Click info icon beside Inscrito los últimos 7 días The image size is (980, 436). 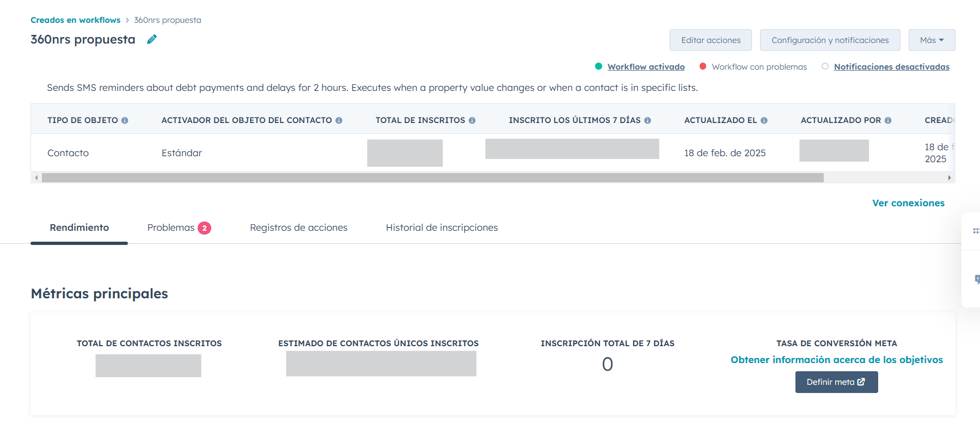(647, 120)
